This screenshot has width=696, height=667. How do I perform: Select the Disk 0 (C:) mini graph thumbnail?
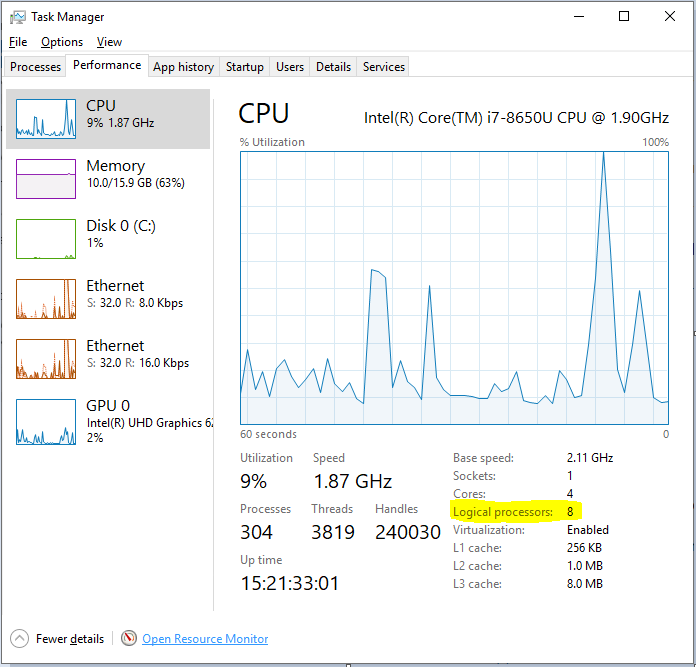46,239
